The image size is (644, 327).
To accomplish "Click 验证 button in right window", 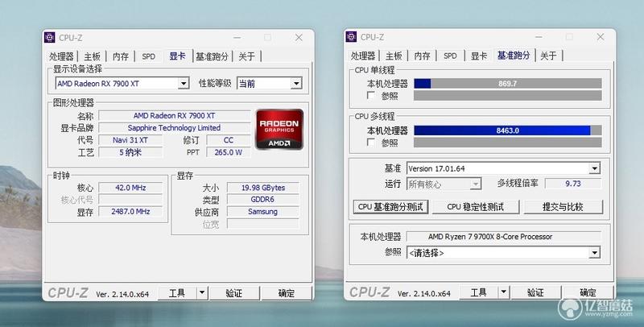I will [535, 292].
